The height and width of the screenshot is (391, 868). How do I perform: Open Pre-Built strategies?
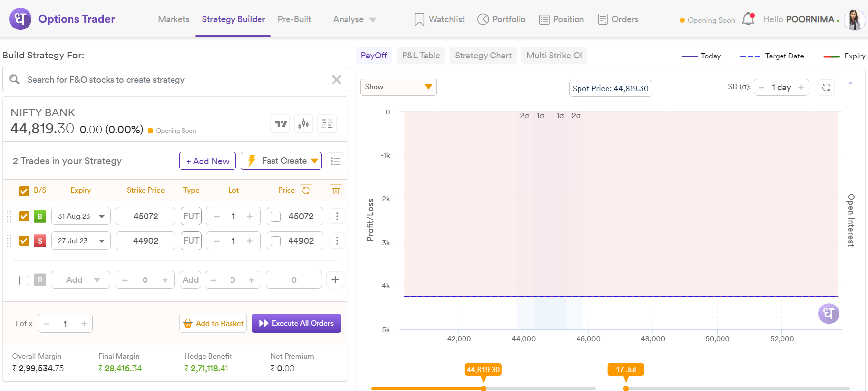[294, 19]
